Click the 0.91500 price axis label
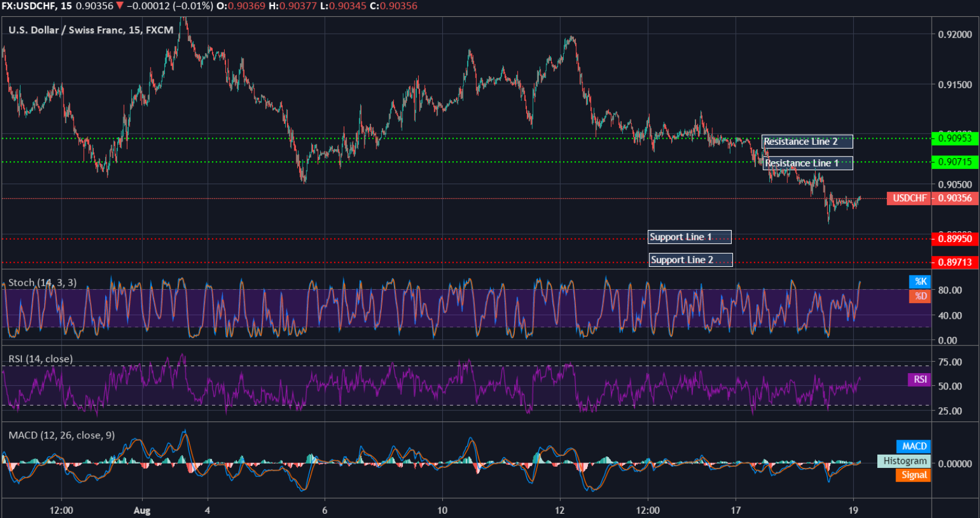Image resolution: width=980 pixels, height=518 pixels. pos(955,85)
